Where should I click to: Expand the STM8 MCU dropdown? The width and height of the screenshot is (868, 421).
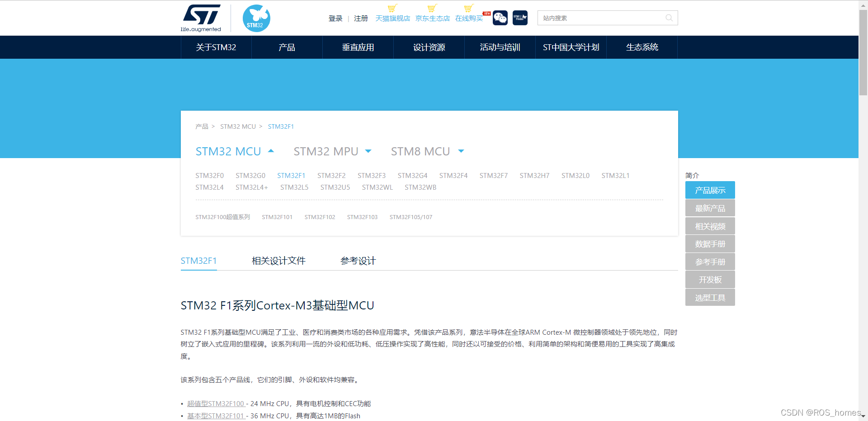[x=427, y=151]
